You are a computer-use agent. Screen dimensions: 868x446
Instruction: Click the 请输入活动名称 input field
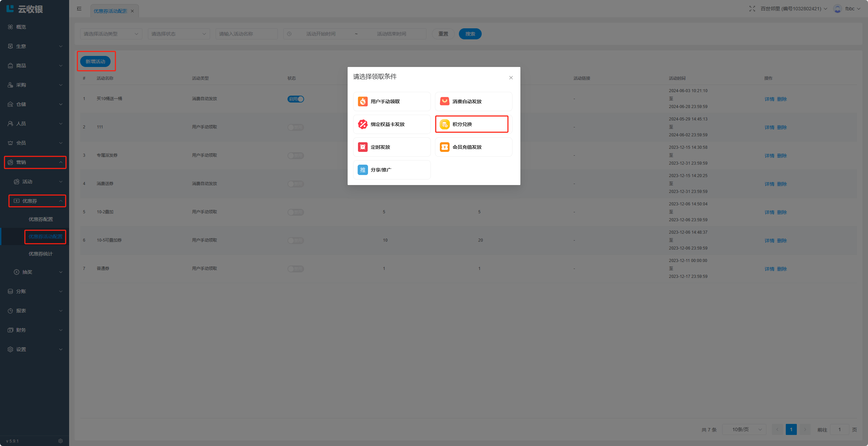[x=246, y=34]
